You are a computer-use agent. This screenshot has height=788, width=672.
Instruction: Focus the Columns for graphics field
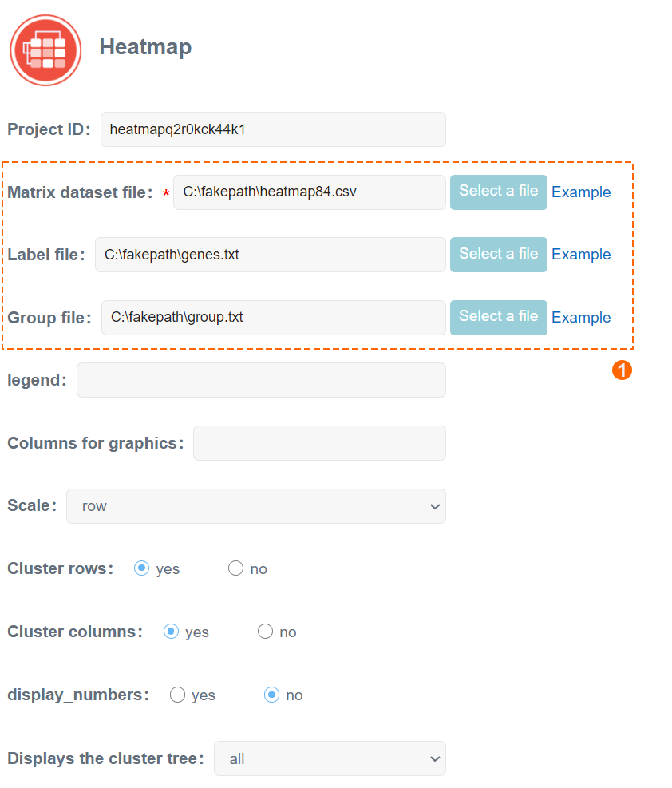(319, 443)
